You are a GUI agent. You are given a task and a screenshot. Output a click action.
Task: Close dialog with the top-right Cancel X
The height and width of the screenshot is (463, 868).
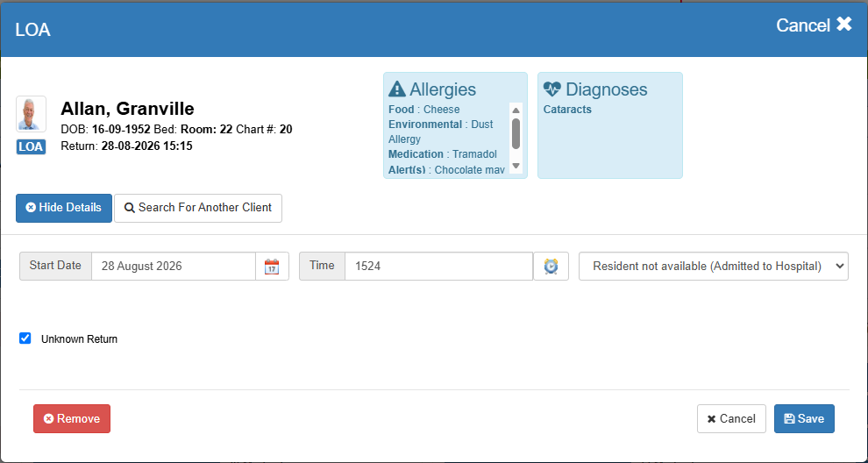[813, 25]
